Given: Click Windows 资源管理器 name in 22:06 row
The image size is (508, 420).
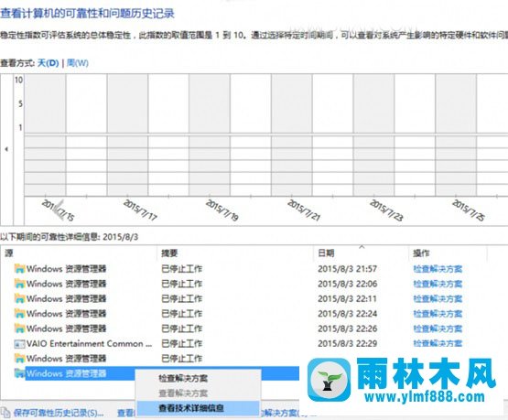Looking at the screenshot, I should pyautogui.click(x=67, y=284).
